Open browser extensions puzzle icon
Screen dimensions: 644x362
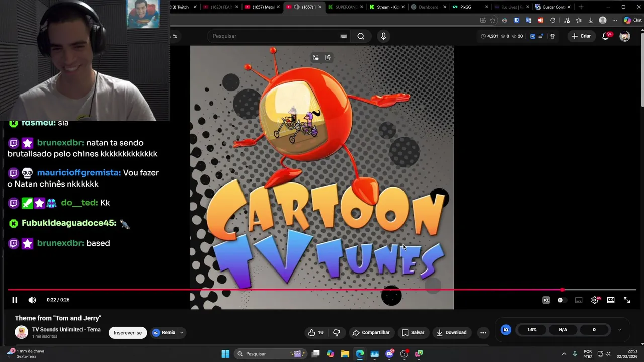coord(553,21)
